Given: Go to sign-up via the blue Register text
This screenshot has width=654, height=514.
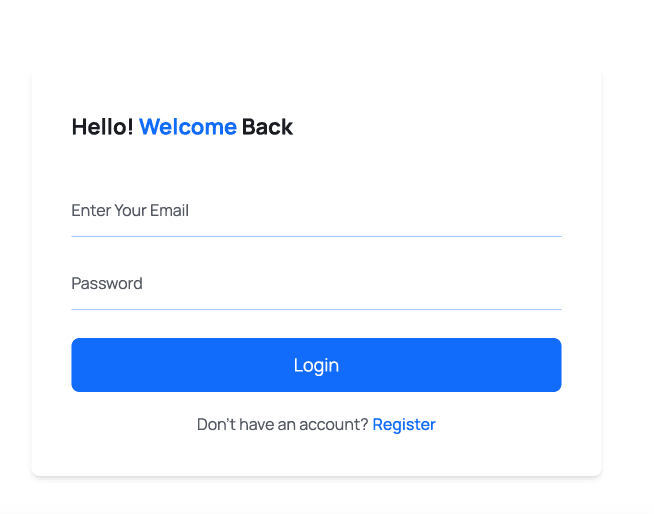Looking at the screenshot, I should [404, 425].
